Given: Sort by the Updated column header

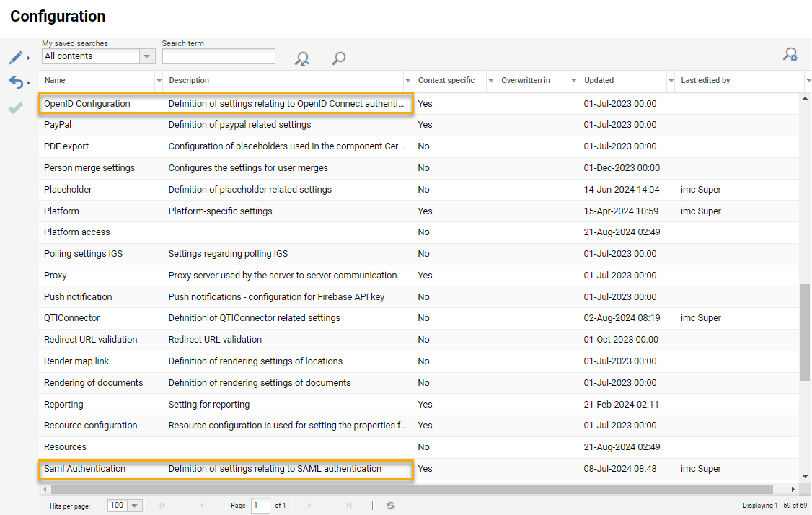Looking at the screenshot, I should [x=599, y=80].
